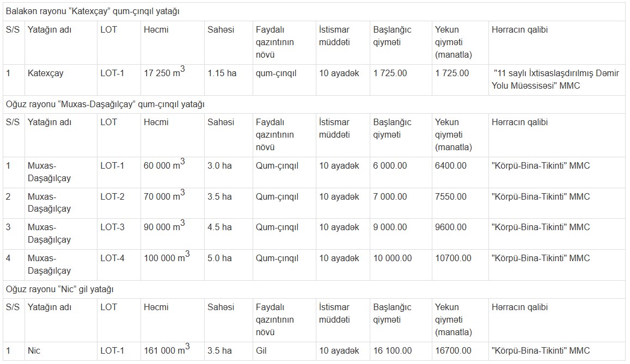Select the Nic deposit name cell
The image size is (630, 364).
point(60,351)
